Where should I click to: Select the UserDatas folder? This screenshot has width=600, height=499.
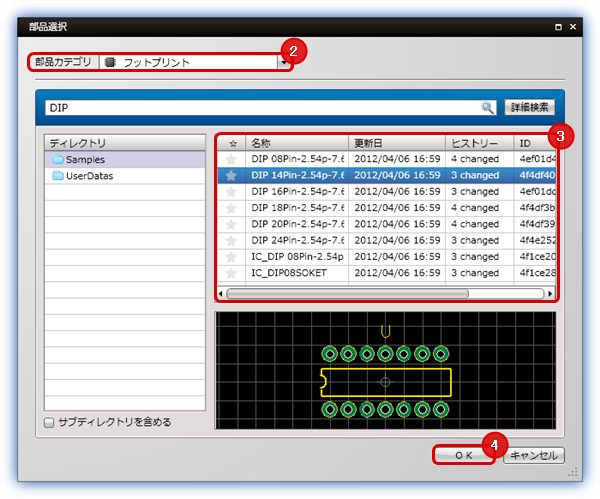click(125, 176)
